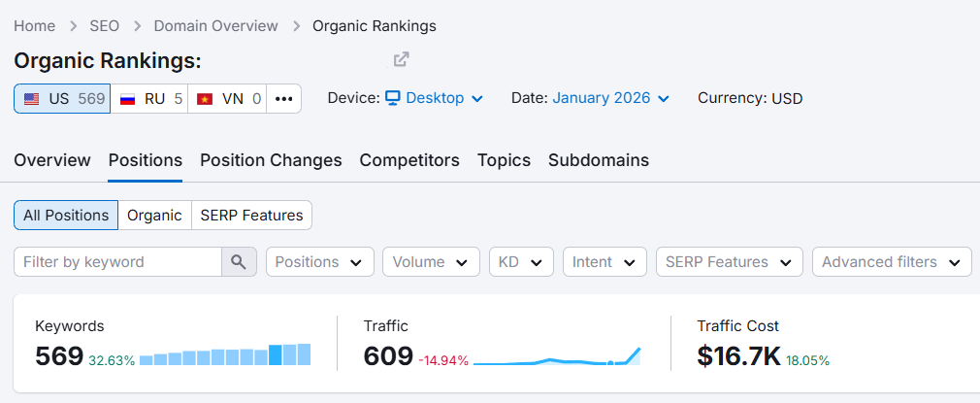Toggle All Positions filter
The image size is (980, 403).
(x=66, y=216)
